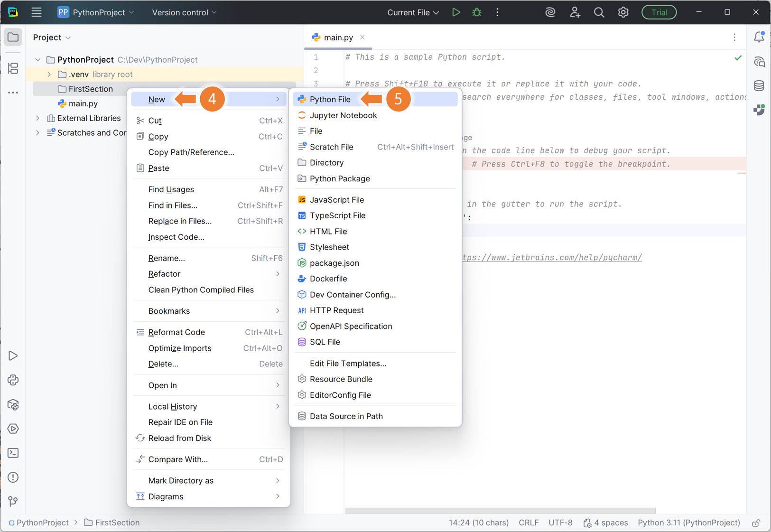The width and height of the screenshot is (771, 532).
Task: Open Database tool window on right
Action: pyautogui.click(x=759, y=86)
